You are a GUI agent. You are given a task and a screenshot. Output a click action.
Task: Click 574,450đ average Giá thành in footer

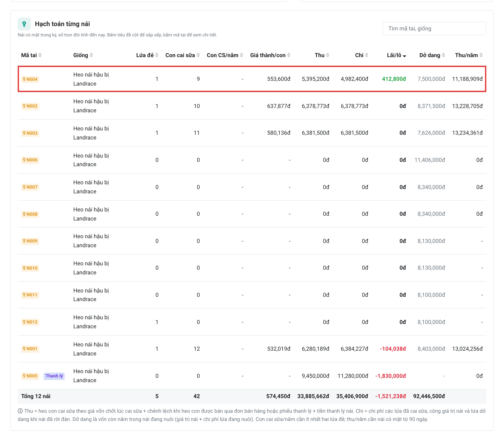click(x=278, y=396)
